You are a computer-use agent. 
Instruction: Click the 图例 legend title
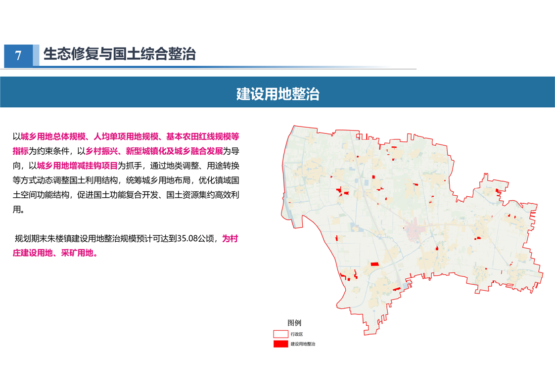tap(294, 323)
